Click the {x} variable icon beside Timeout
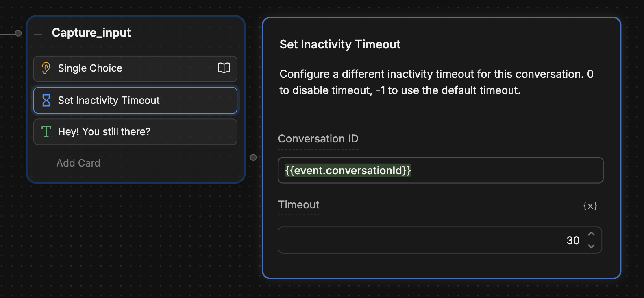The image size is (644, 298). 590,206
